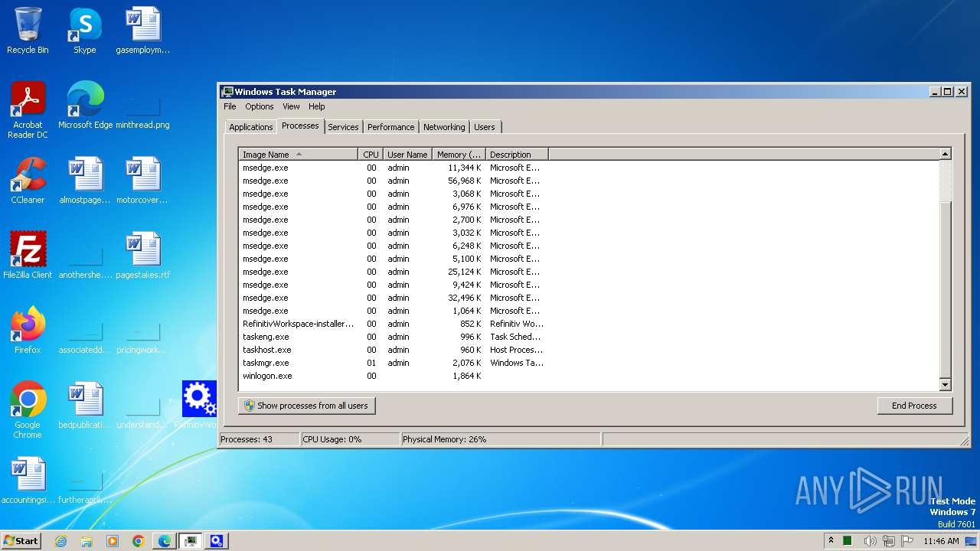Show hidden system tray icons arrow
Viewport: 980px width, 551px height.
click(831, 541)
